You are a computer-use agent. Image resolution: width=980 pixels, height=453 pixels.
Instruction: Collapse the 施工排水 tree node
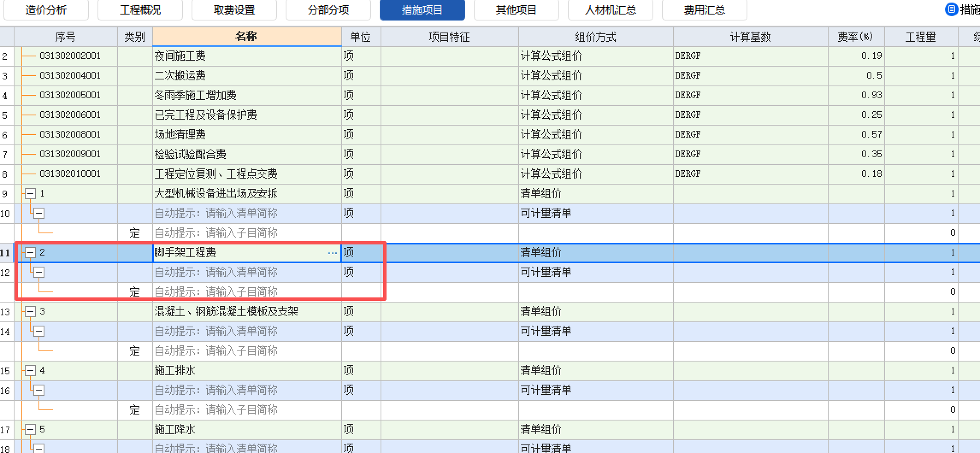(30, 371)
